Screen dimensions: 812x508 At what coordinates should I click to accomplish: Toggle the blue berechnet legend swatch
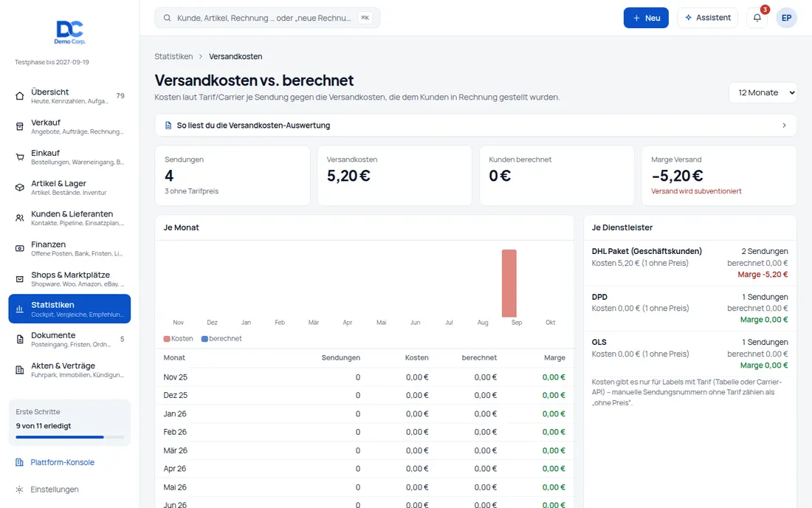tap(204, 339)
